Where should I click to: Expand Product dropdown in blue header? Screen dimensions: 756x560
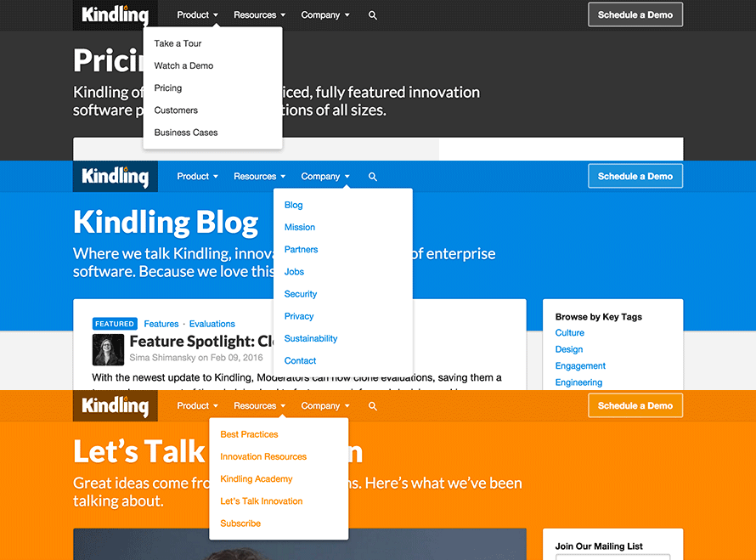[x=197, y=177]
